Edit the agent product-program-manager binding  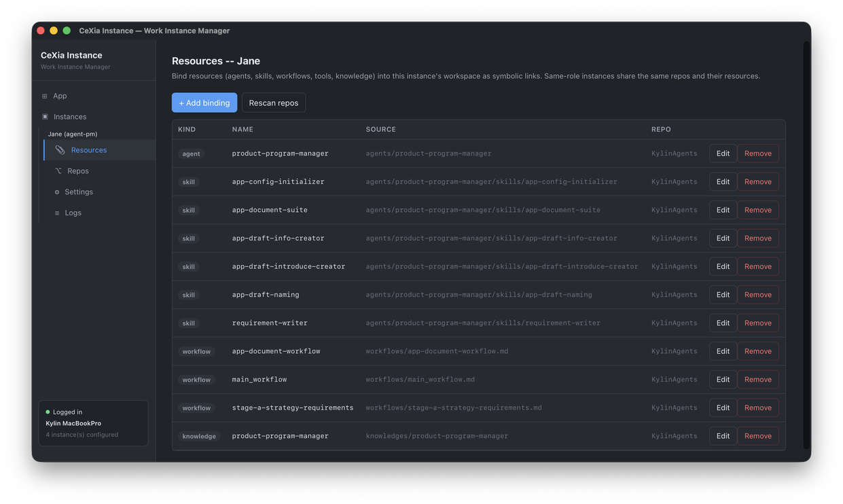723,154
